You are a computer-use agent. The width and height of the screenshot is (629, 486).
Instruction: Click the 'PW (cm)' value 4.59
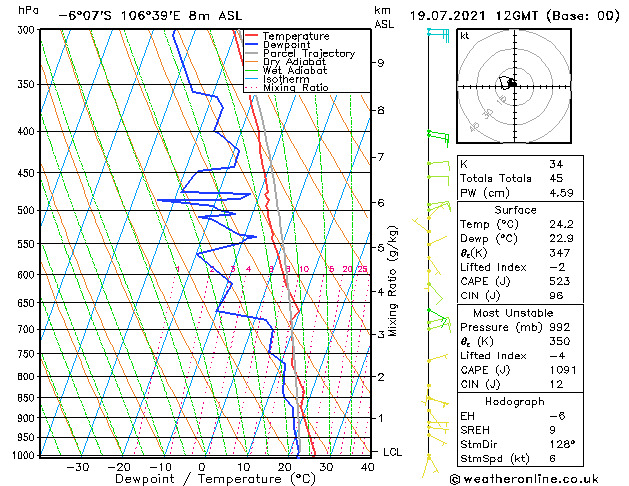(561, 192)
